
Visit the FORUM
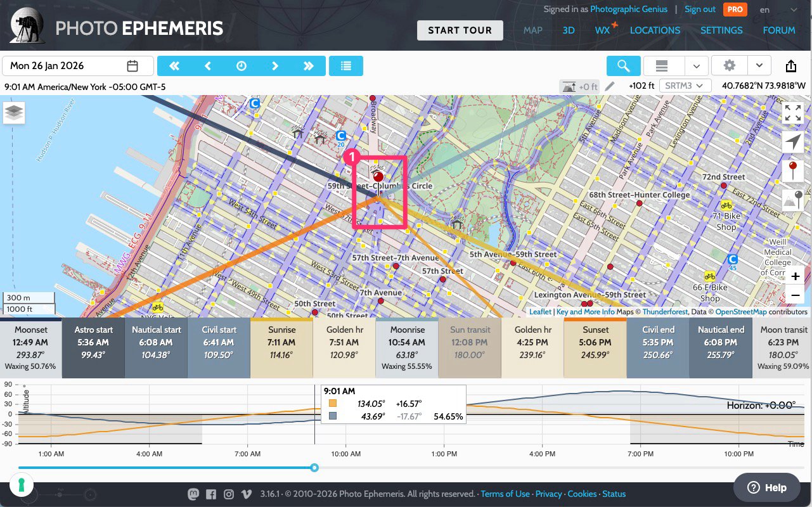(779, 30)
